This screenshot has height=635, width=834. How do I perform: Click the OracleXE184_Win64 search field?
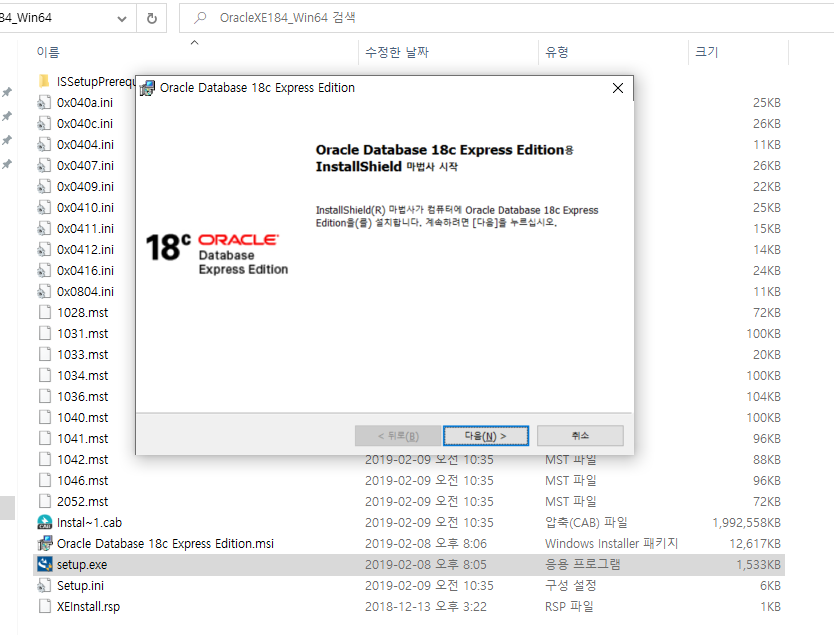pos(505,18)
